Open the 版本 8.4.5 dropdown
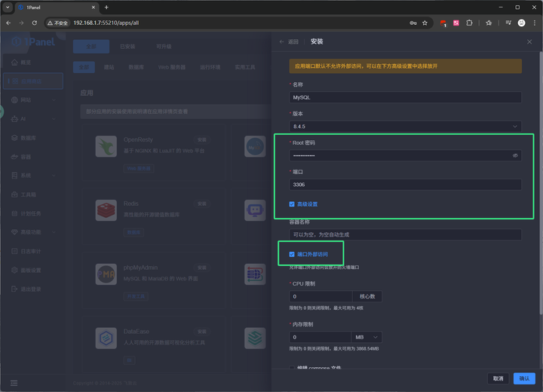Image resolution: width=543 pixels, height=392 pixels. pyautogui.click(x=405, y=127)
